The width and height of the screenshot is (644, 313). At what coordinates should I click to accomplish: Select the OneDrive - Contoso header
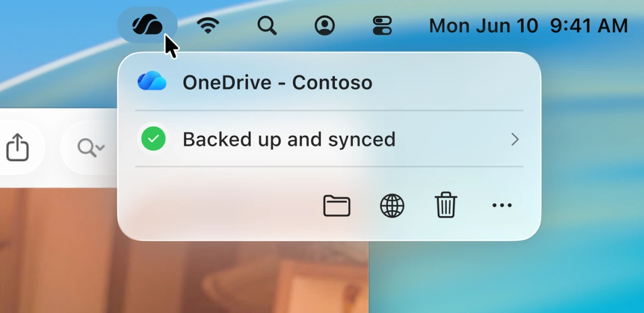click(278, 82)
